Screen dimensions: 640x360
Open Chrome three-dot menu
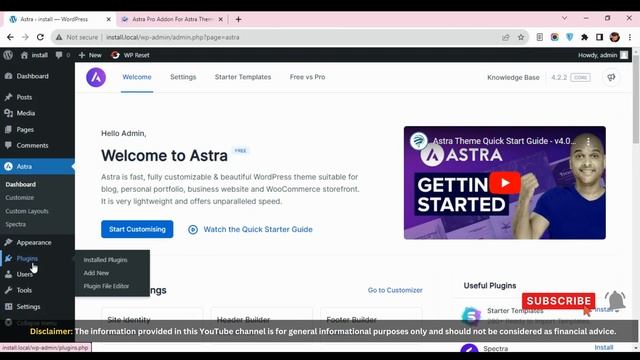[x=630, y=37]
